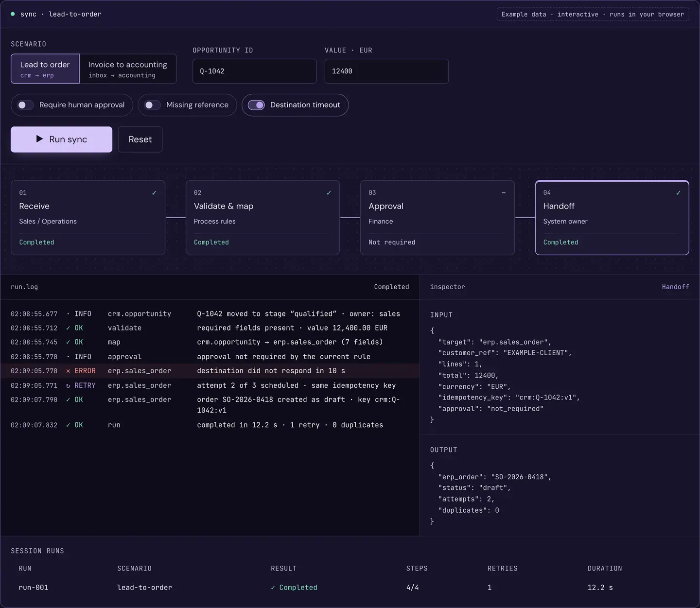Click the ERROR log entry for erp.sales_order
The image size is (700, 608).
coord(210,371)
